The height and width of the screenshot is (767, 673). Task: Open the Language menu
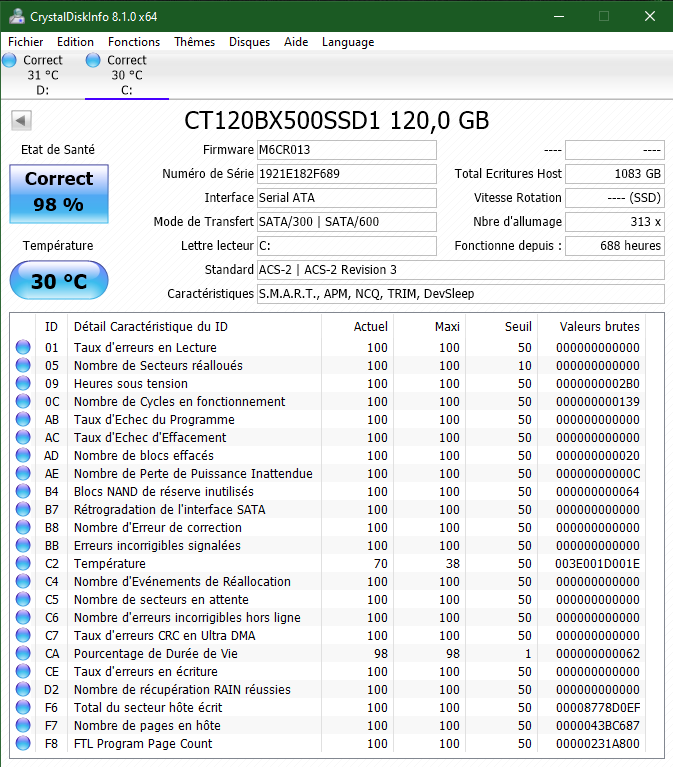pyautogui.click(x=348, y=42)
